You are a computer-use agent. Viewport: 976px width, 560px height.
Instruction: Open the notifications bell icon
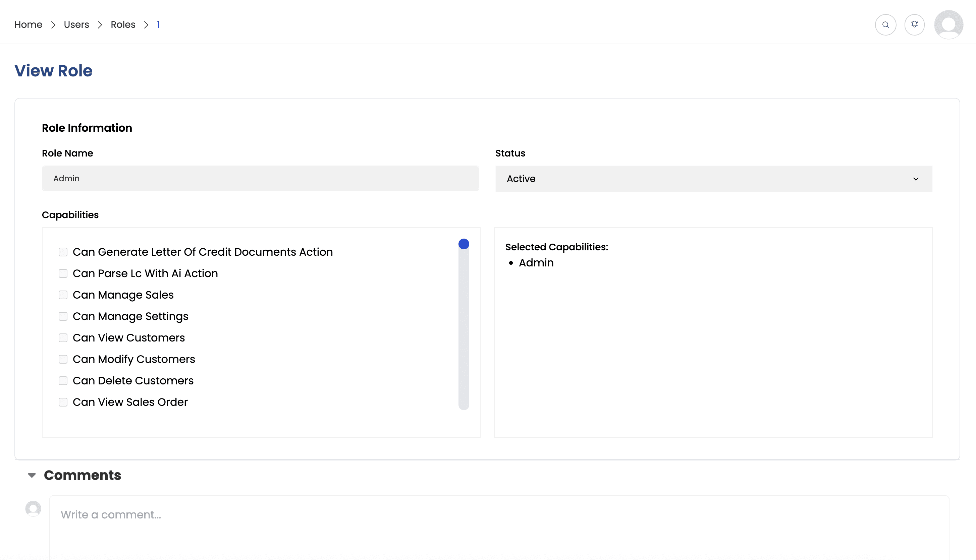(914, 24)
